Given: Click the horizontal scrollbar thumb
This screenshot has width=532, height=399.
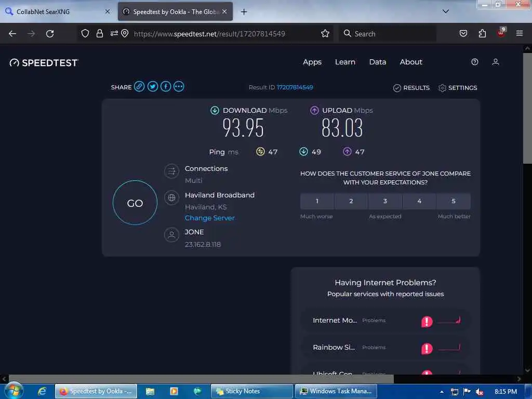Looking at the screenshot, I should pos(201,379).
